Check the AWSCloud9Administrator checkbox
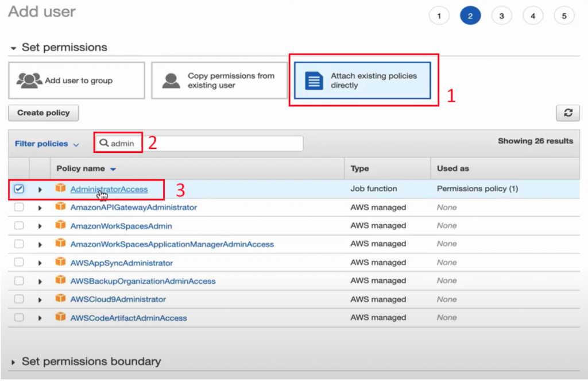This screenshot has height=381, width=588. [19, 299]
